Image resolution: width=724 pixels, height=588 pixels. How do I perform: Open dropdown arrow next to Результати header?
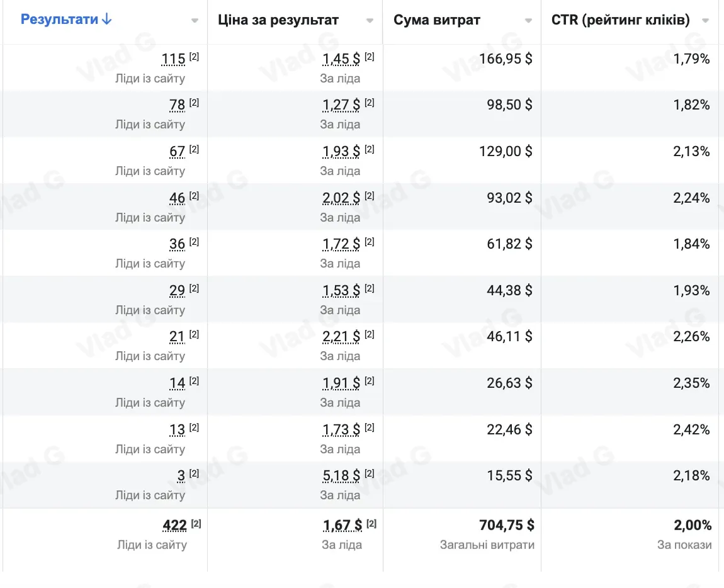(195, 20)
